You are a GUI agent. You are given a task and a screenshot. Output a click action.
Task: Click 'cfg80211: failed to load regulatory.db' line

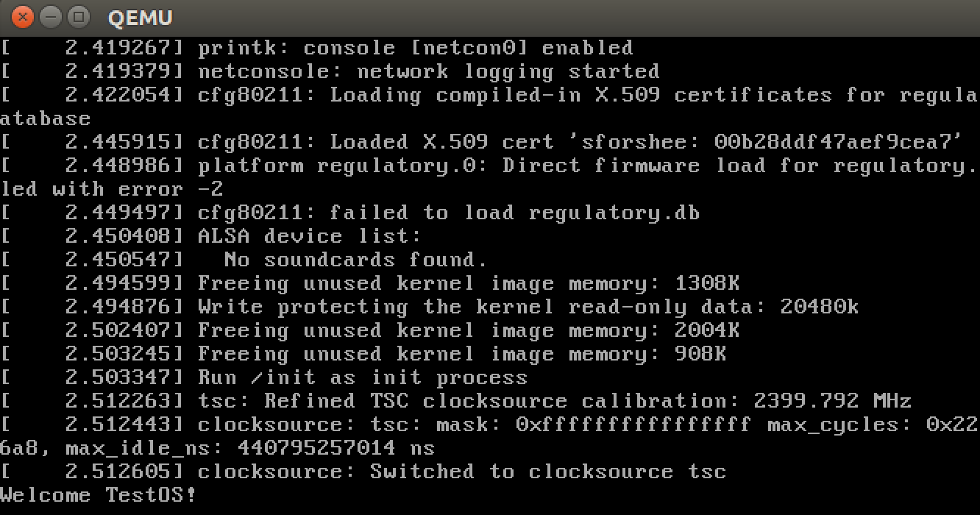pyautogui.click(x=350, y=213)
